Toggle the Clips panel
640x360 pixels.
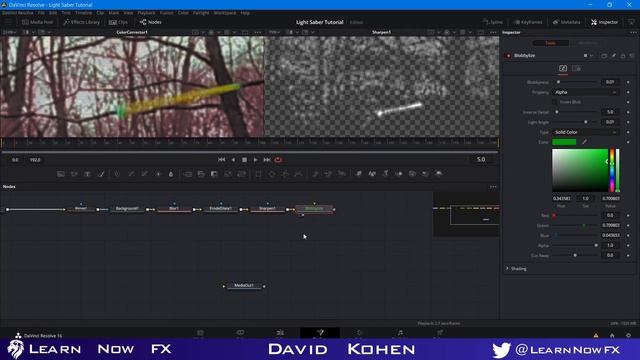point(118,22)
